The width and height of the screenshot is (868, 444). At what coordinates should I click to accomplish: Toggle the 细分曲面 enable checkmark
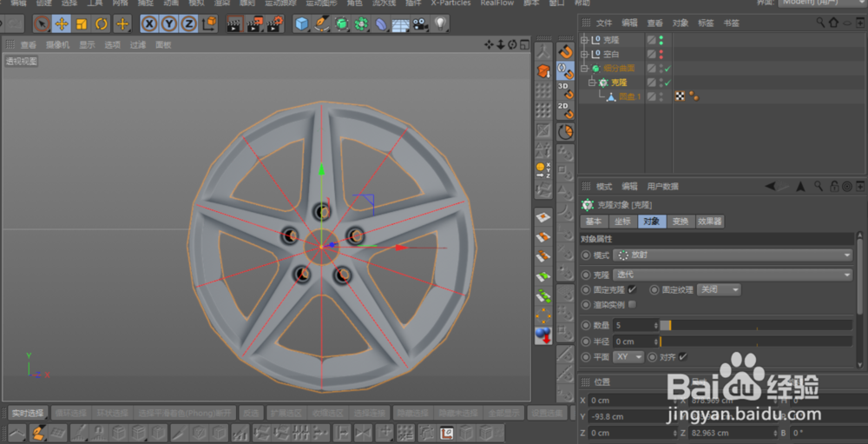[x=668, y=68]
